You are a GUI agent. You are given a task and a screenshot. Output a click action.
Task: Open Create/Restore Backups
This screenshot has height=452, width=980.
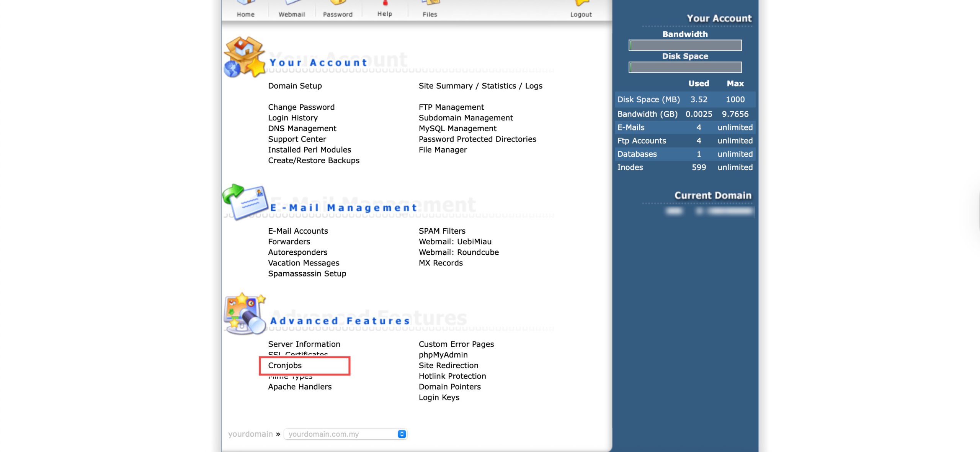point(314,161)
